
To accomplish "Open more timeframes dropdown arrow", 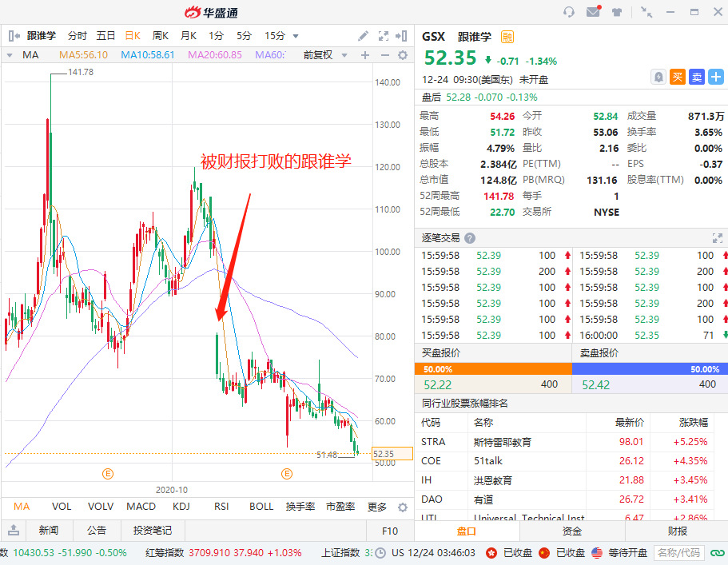I will 296,36.
